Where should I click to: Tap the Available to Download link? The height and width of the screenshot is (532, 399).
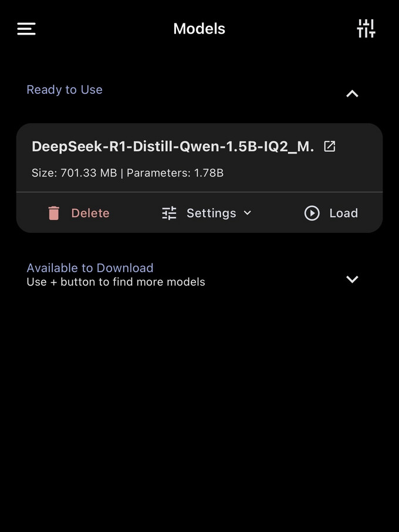click(90, 267)
